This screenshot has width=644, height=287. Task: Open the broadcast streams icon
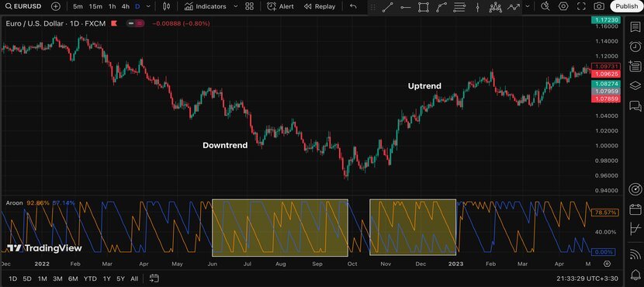pyautogui.click(x=635, y=254)
